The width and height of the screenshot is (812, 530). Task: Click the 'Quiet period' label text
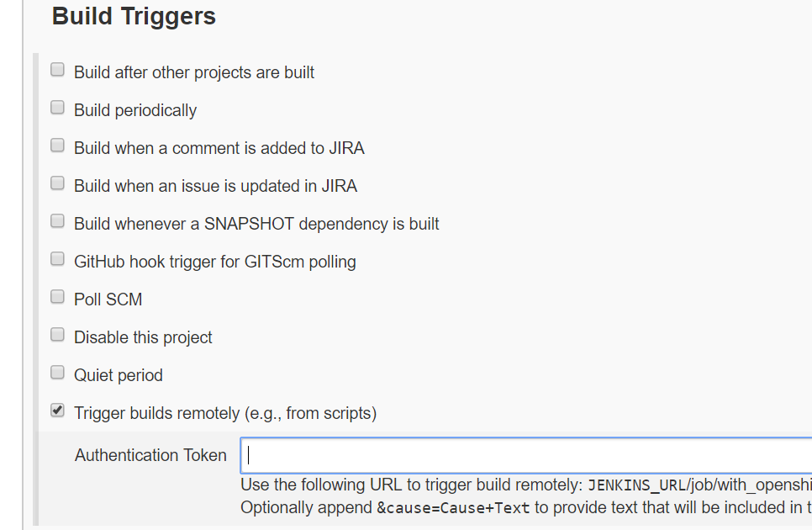click(118, 374)
